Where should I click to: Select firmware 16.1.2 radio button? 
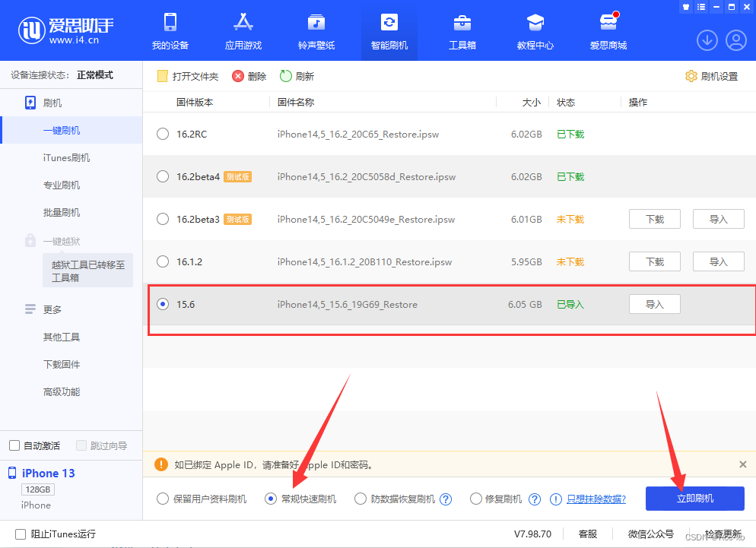[163, 261]
